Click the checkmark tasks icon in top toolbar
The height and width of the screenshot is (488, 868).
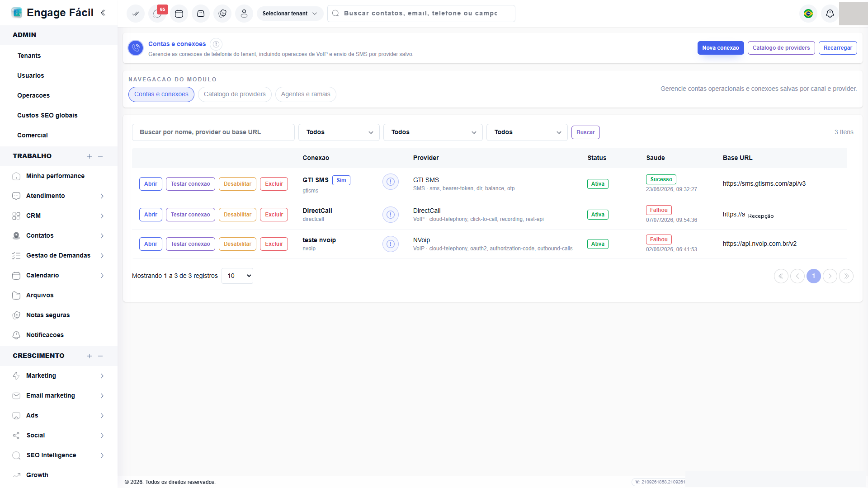pyautogui.click(x=136, y=14)
